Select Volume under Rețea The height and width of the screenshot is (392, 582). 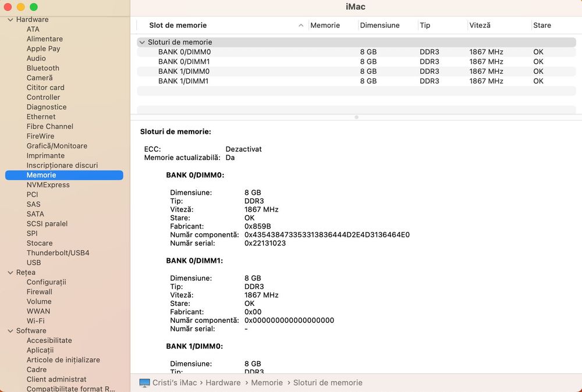(x=39, y=301)
